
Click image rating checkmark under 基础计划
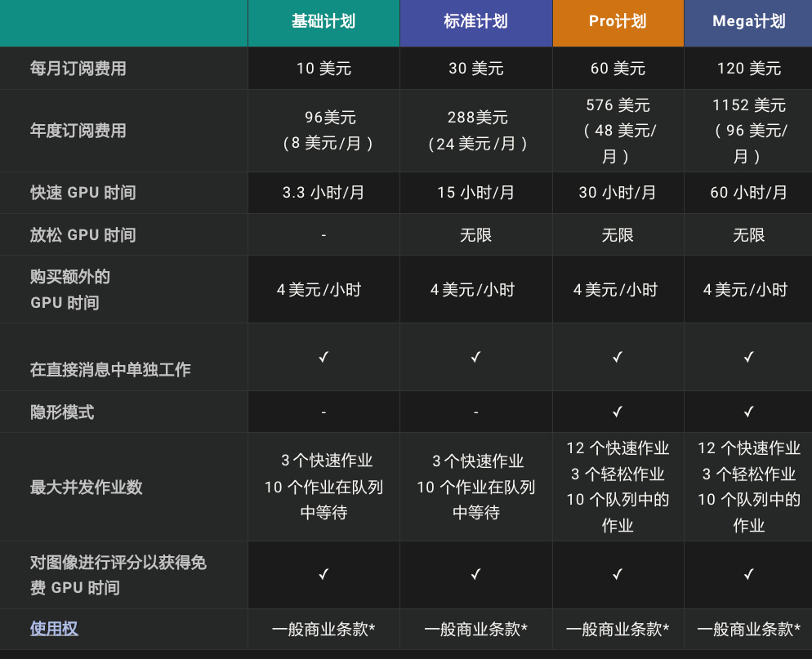[x=323, y=575]
